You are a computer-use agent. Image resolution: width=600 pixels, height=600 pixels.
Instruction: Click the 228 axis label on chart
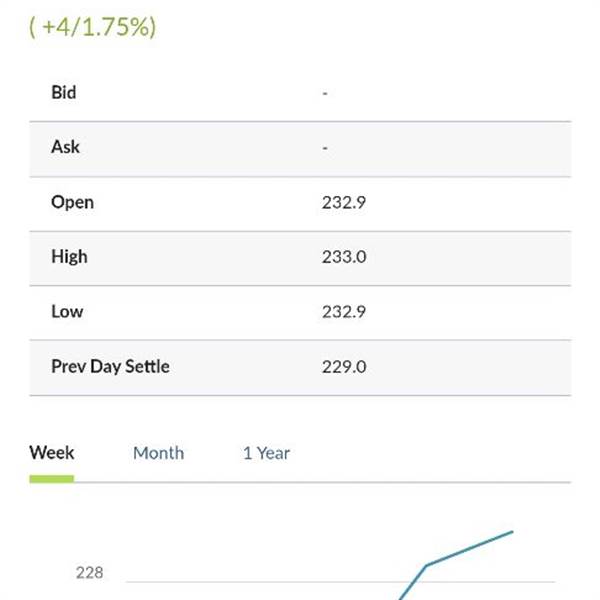click(90, 573)
